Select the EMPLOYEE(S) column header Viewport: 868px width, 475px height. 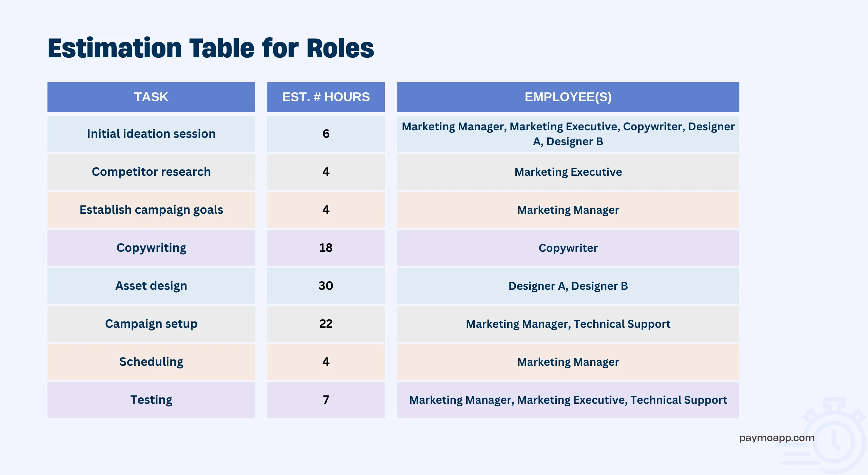pyautogui.click(x=568, y=97)
